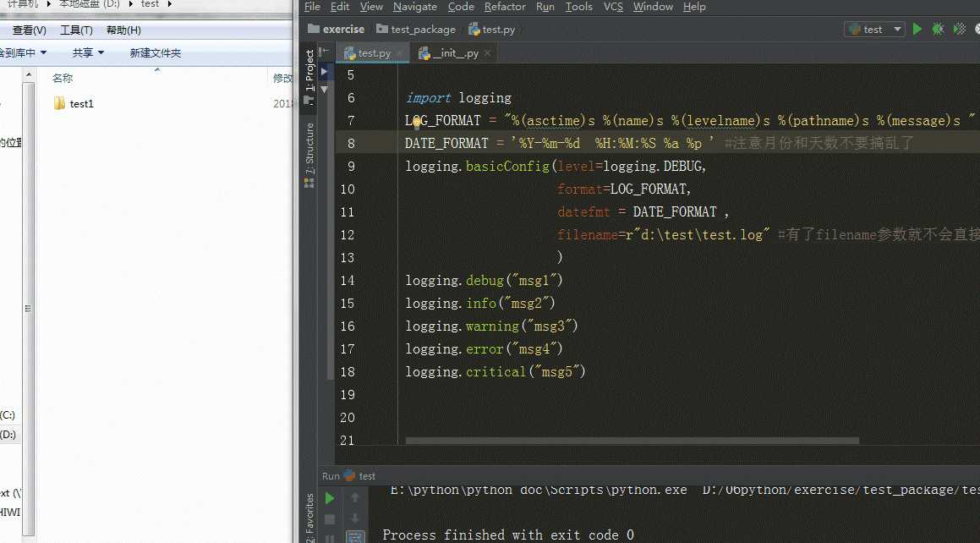Start debugging with the bug icon
The height and width of the screenshot is (543, 980).
pyautogui.click(x=938, y=29)
